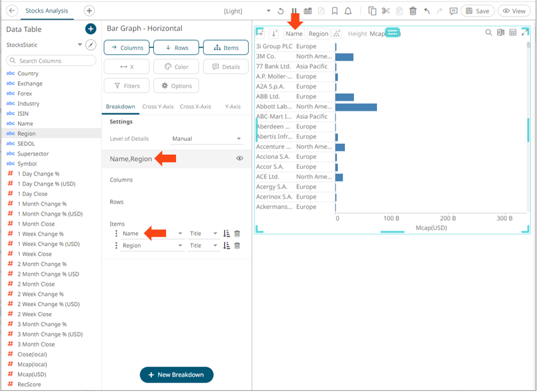This screenshot has width=538, height=392.
Task: Switch to the Cross Y-Axis tab
Action: point(158,107)
